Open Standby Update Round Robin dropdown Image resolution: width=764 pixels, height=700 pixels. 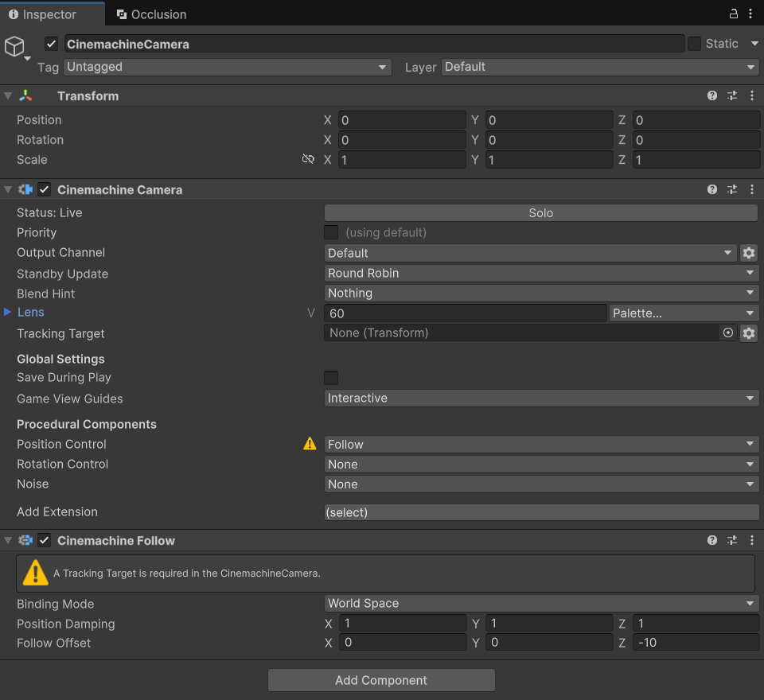pyautogui.click(x=541, y=273)
